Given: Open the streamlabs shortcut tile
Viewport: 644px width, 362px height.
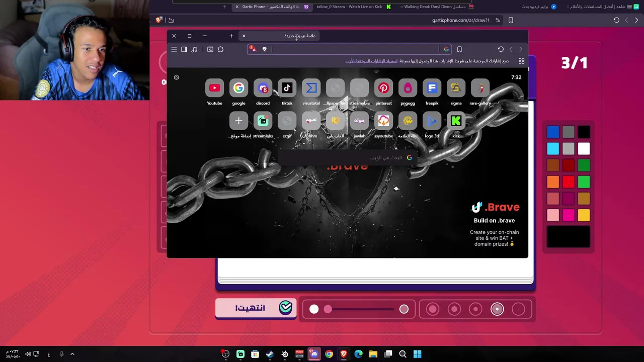Looking at the screenshot, I should click(x=263, y=121).
